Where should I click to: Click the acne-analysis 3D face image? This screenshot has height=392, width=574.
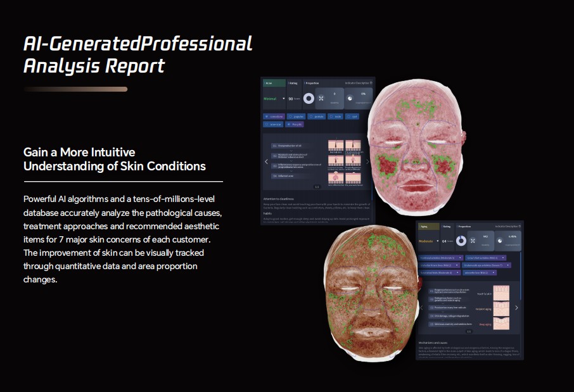pyautogui.click(x=416, y=146)
